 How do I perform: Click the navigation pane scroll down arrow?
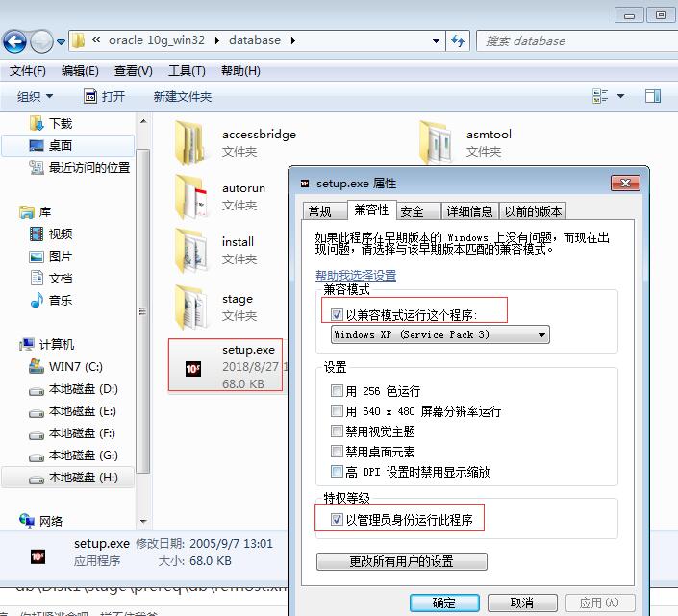pyautogui.click(x=143, y=522)
